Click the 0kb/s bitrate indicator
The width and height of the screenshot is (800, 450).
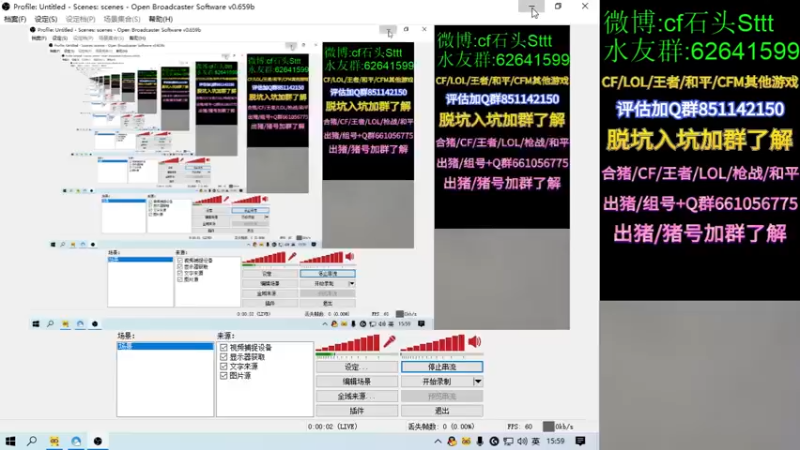pyautogui.click(x=558, y=427)
